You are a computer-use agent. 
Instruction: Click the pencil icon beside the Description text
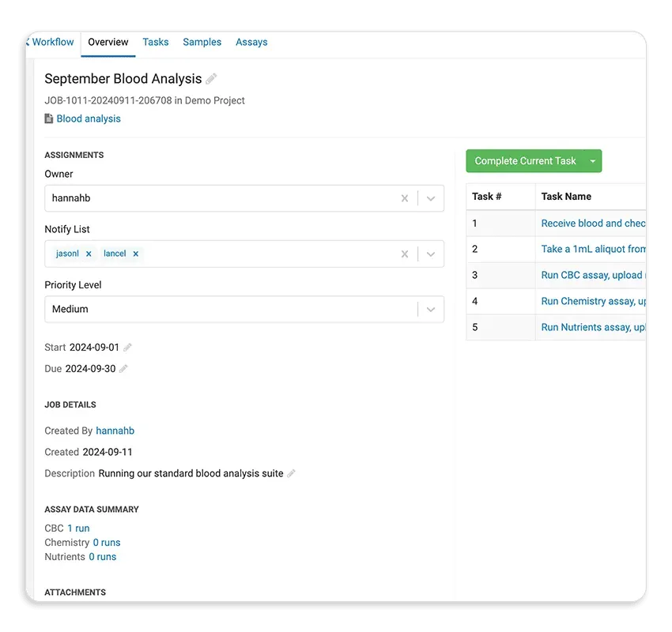pos(291,474)
